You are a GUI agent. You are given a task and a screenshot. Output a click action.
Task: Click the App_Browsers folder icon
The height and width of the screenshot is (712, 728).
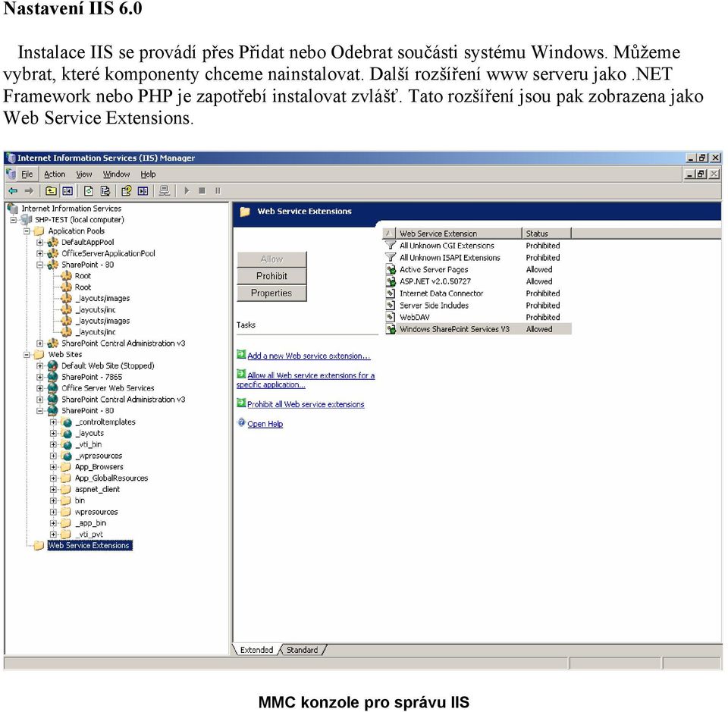click(x=67, y=467)
